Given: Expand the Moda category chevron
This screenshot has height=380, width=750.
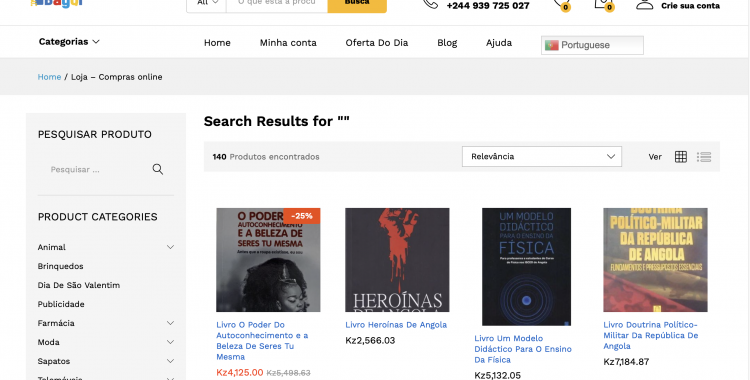Looking at the screenshot, I should (x=170, y=342).
